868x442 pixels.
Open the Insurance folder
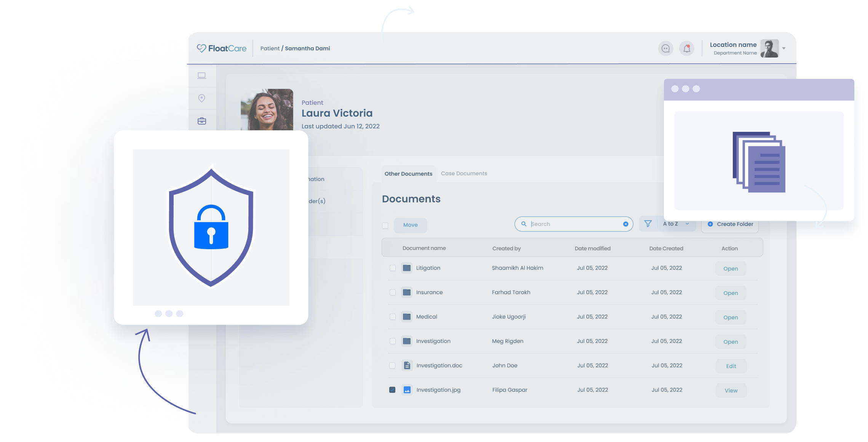coord(731,293)
